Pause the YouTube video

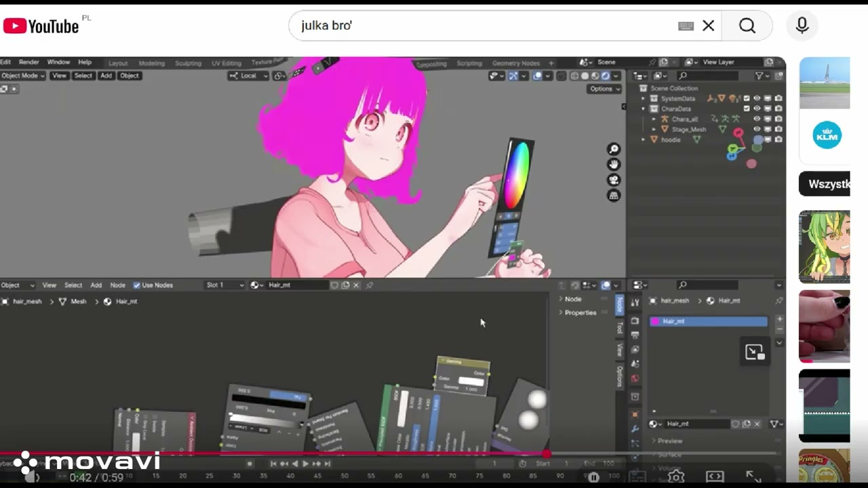coord(593,477)
